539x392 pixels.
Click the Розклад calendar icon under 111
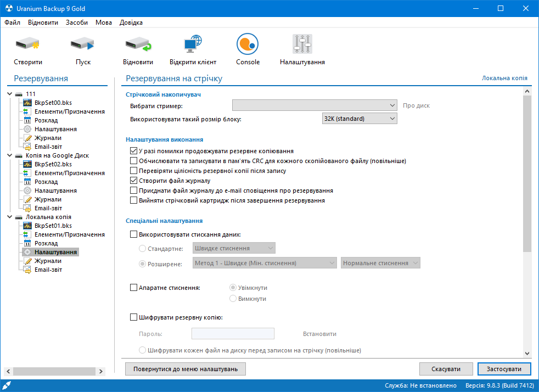pyautogui.click(x=27, y=120)
